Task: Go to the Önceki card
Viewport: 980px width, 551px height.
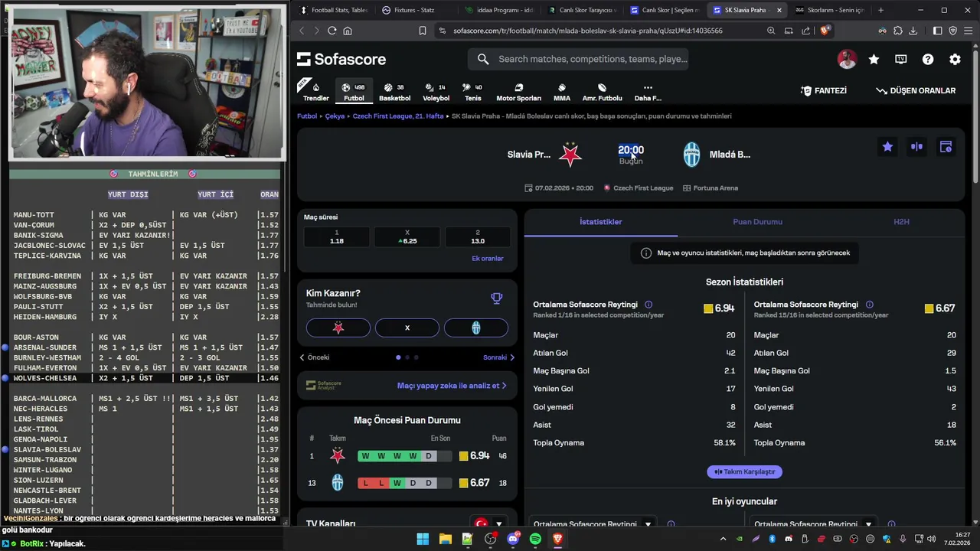Action: click(315, 357)
